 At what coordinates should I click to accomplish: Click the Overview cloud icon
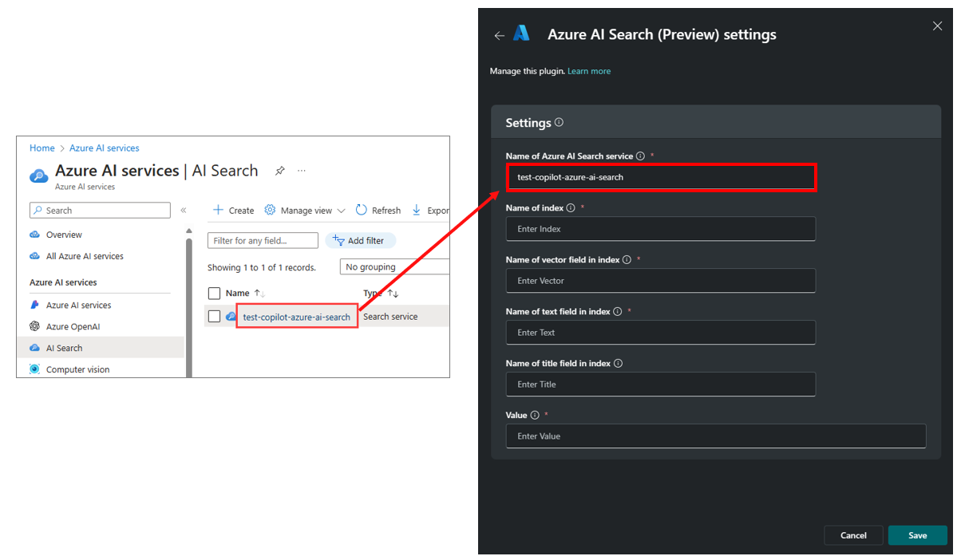(x=34, y=235)
